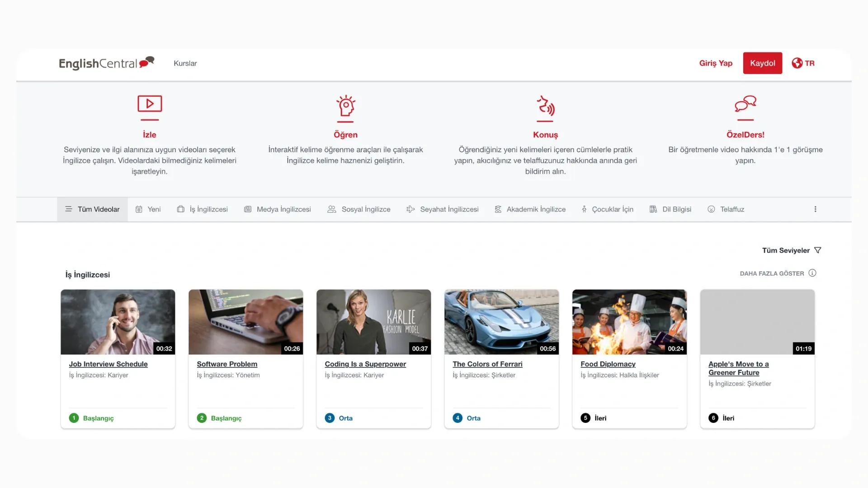Viewport: 868px width, 488px height.
Task: Click the İş İngilizcesi briefcase icon
Action: click(181, 209)
